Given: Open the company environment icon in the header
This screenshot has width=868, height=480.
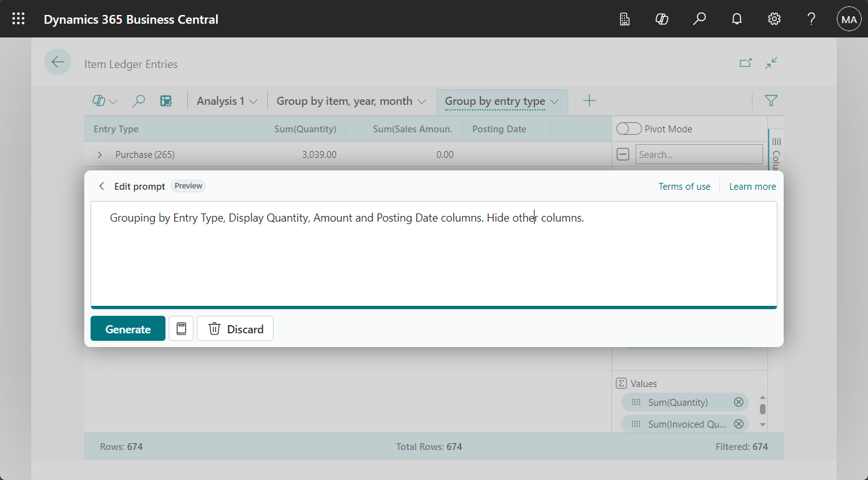Looking at the screenshot, I should point(624,19).
